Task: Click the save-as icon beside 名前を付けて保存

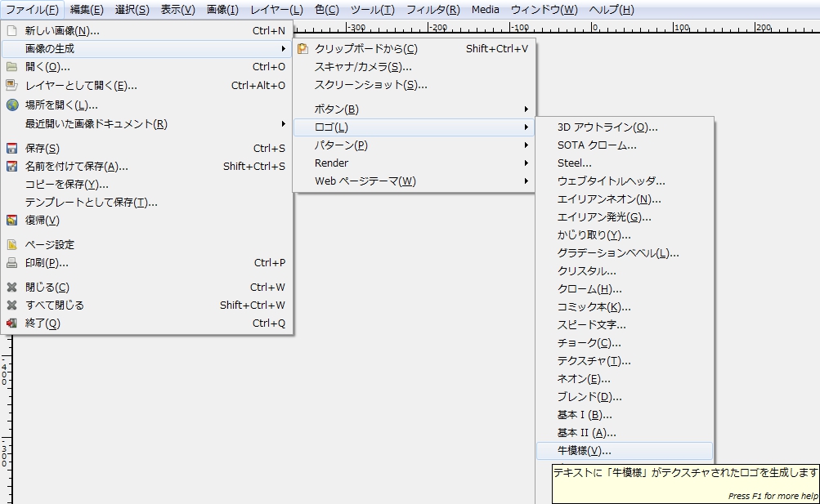Action: click(x=12, y=166)
